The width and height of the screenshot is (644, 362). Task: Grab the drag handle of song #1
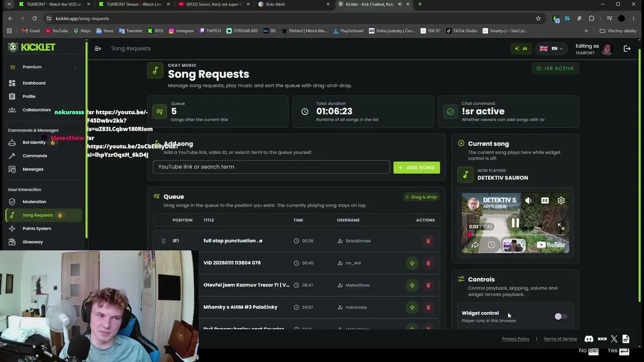pos(164,241)
